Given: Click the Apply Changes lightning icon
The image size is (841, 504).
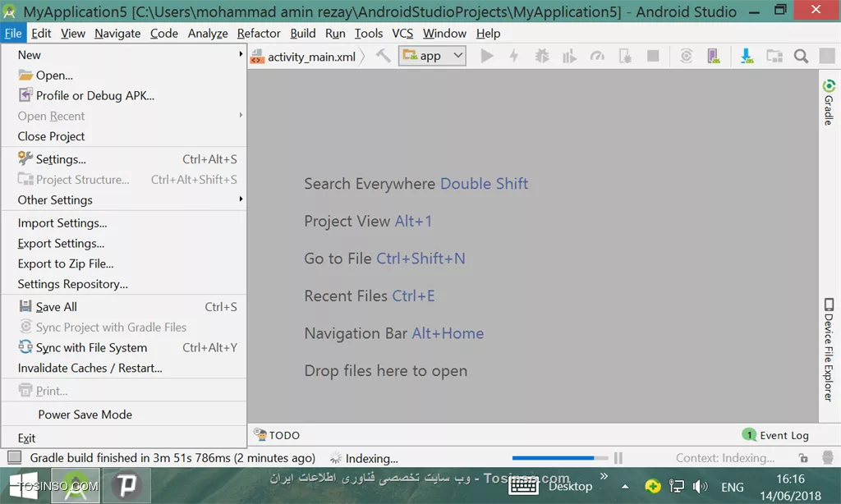Looking at the screenshot, I should click(x=514, y=56).
